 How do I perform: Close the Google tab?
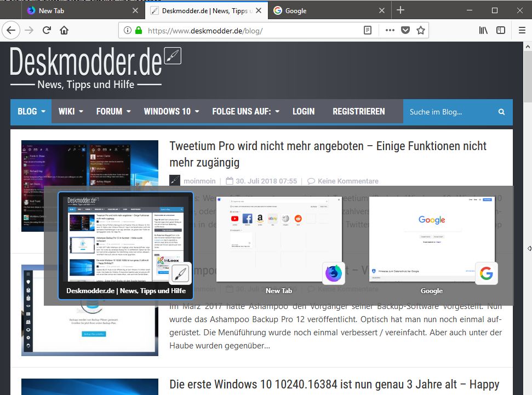pyautogui.click(x=382, y=10)
